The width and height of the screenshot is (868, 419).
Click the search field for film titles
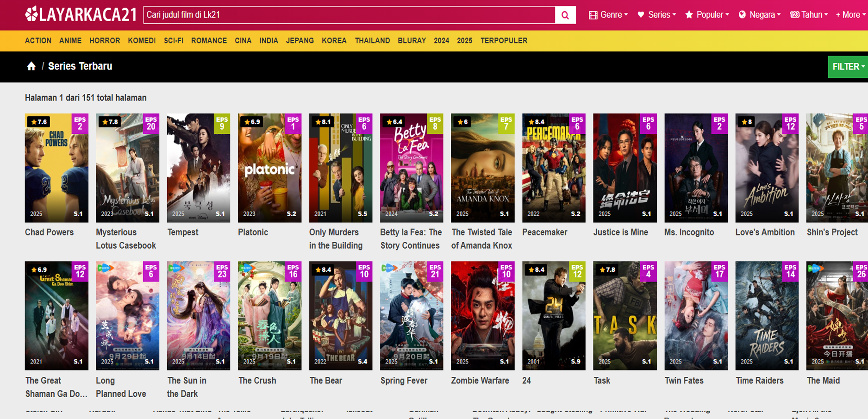[350, 15]
